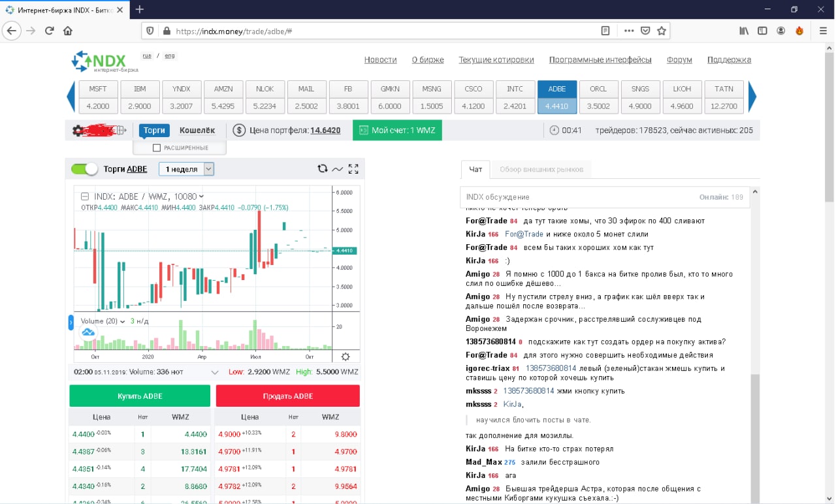Switch to the Кошелёк tab
The image size is (836, 504).
pos(197,131)
